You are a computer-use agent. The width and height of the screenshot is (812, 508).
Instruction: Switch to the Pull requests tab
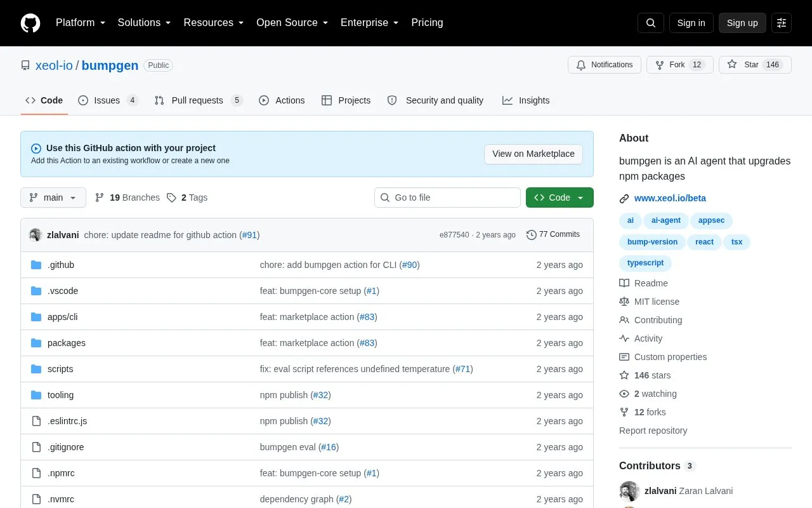coord(199,100)
